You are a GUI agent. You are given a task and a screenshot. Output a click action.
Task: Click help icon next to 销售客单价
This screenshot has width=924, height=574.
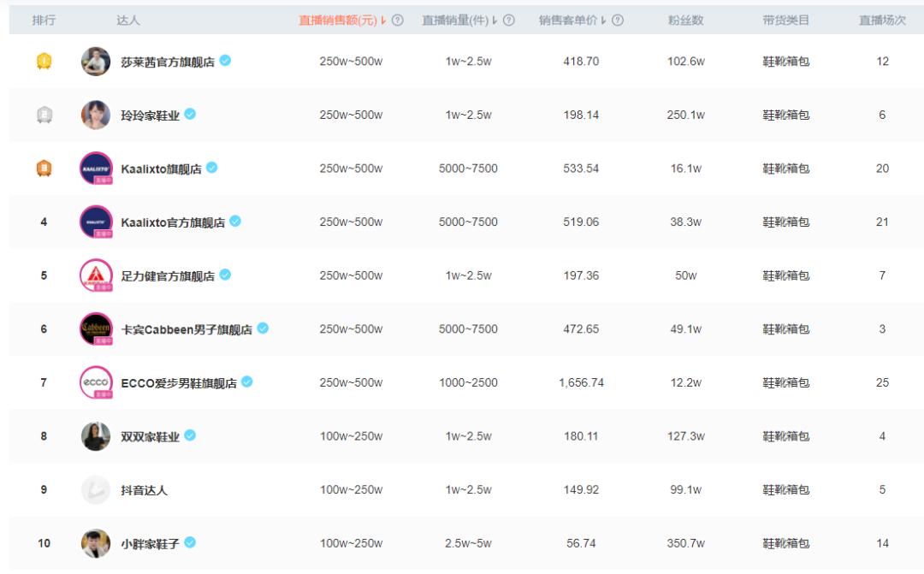[618, 20]
